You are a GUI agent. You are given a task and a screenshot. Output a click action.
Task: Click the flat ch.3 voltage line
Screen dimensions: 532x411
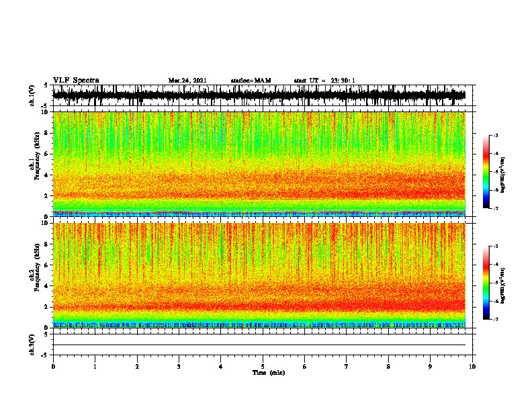coord(259,345)
